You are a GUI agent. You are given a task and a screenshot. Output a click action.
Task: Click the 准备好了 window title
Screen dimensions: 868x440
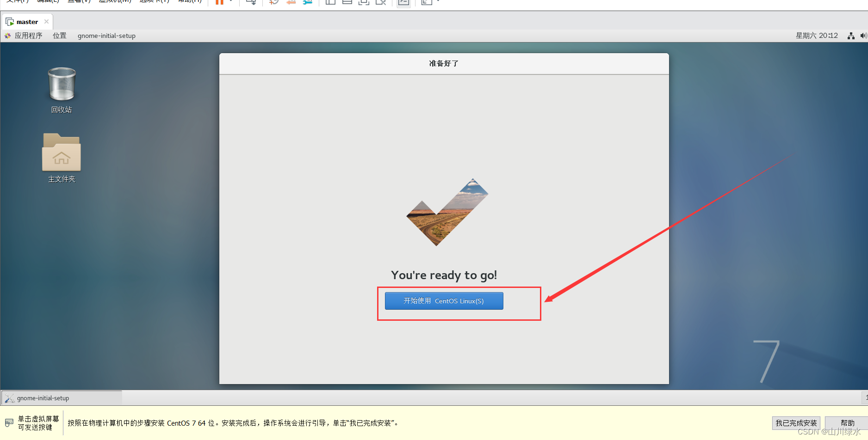[444, 63]
